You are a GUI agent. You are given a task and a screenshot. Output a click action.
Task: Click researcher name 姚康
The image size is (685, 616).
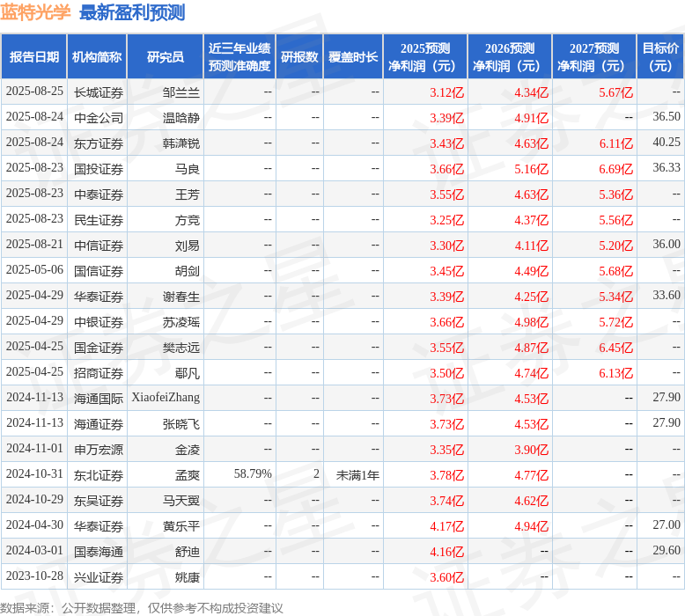tap(187, 577)
